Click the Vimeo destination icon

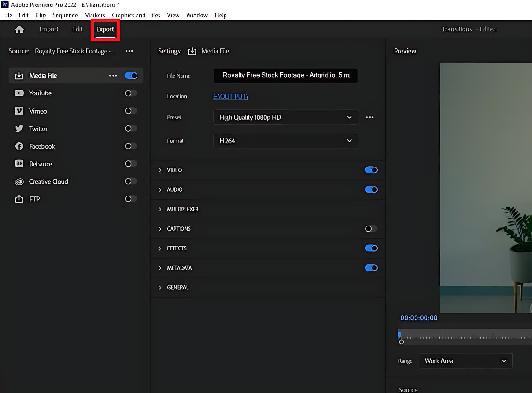tap(19, 111)
